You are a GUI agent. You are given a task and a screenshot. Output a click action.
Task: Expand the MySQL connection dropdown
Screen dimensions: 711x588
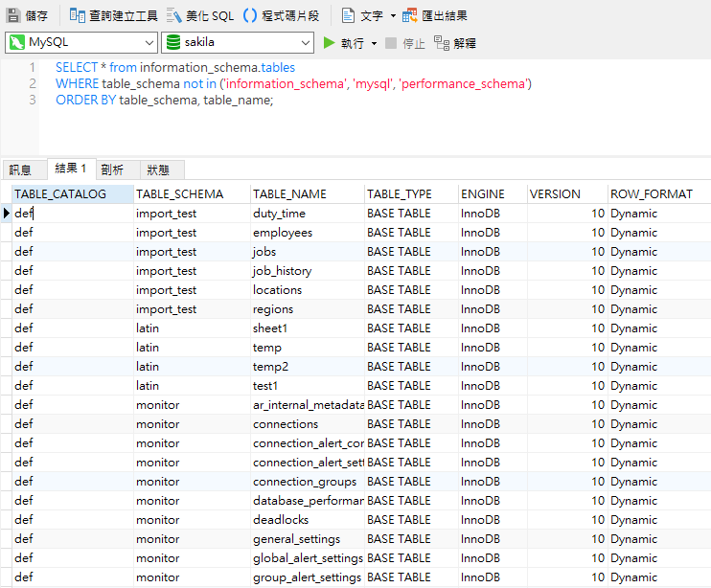point(149,43)
